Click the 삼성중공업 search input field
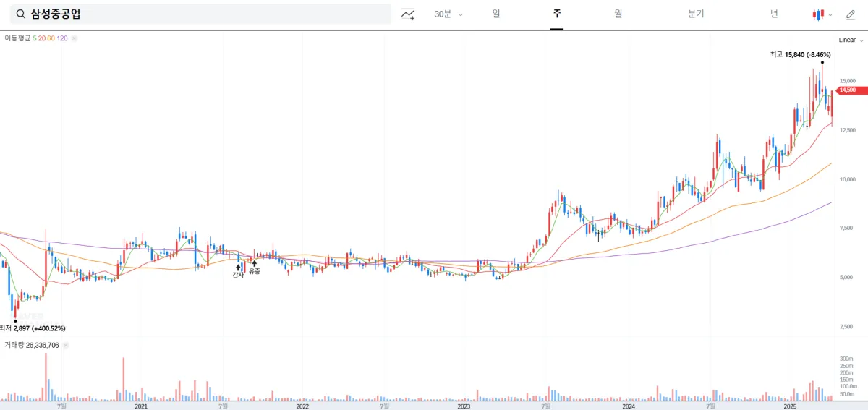This screenshot has height=410, width=868. pos(200,14)
